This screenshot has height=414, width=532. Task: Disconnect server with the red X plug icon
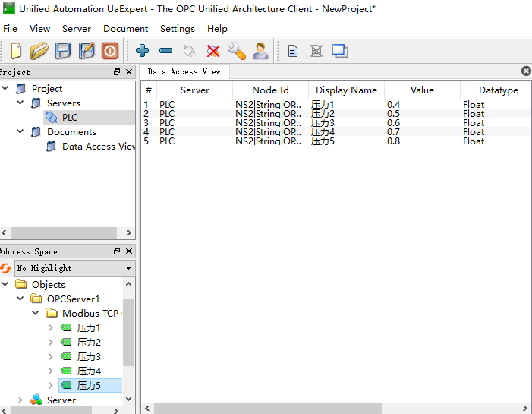pyautogui.click(x=213, y=51)
